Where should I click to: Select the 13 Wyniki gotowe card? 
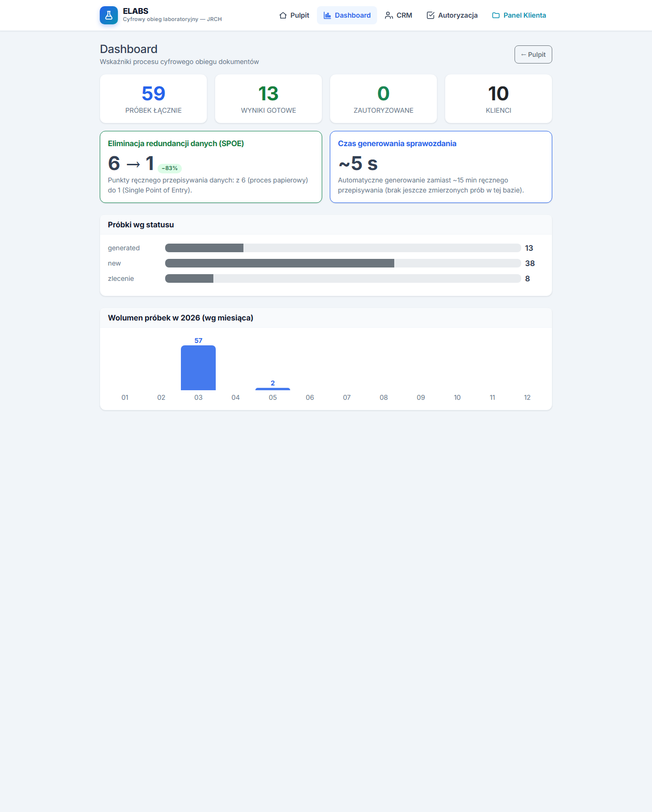click(x=268, y=99)
